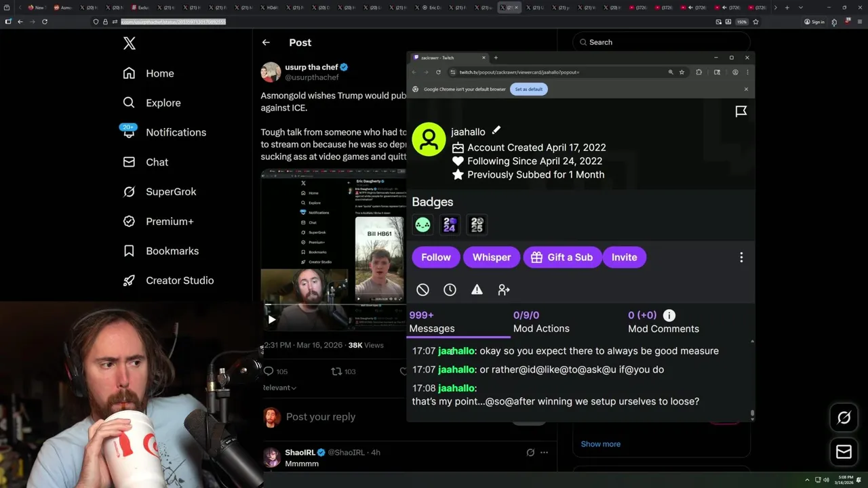868x488 pixels.
Task: Click Firefox back navigation arrow
Action: (20, 22)
